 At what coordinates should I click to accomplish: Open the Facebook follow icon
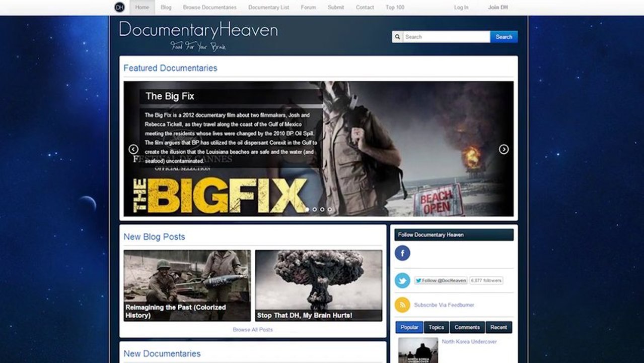pyautogui.click(x=402, y=253)
